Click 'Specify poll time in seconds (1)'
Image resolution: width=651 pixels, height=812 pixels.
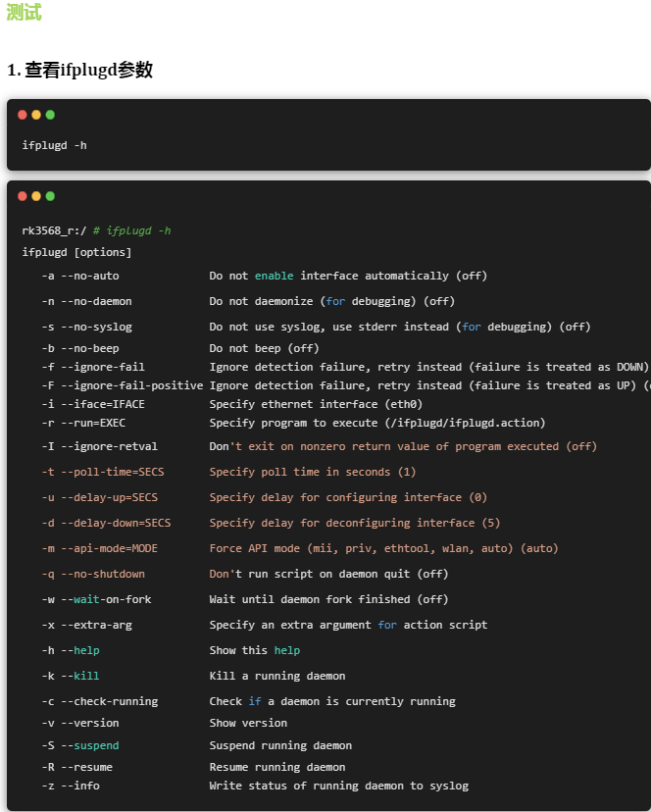click(313, 472)
